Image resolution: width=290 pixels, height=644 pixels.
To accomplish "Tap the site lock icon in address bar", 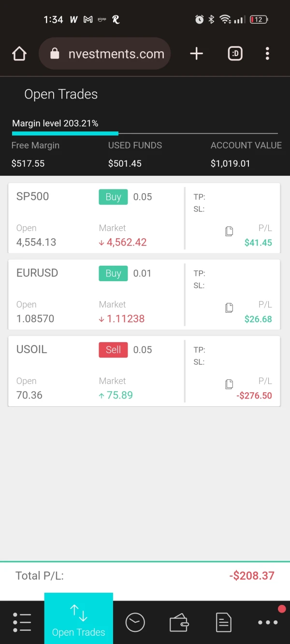I will 55,54.
